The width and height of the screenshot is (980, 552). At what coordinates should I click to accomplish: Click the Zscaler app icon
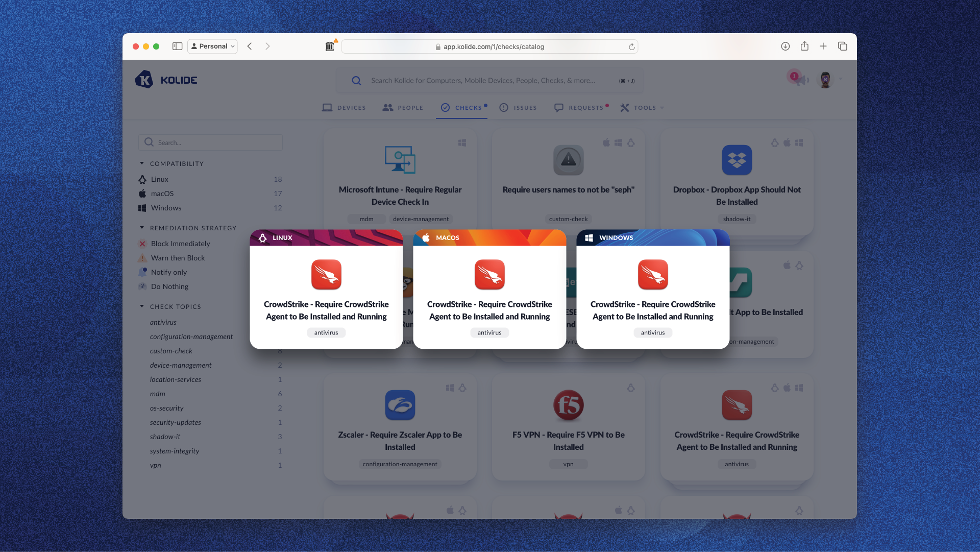(400, 405)
